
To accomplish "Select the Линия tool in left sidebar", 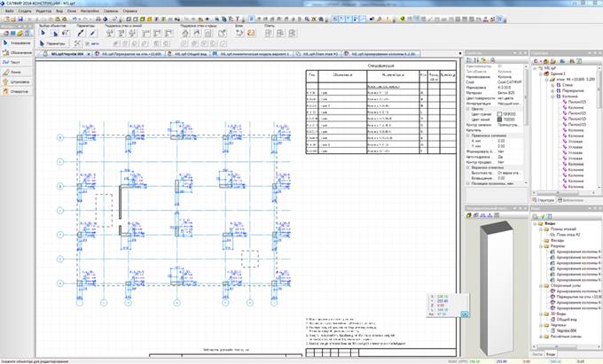I will 17,72.
